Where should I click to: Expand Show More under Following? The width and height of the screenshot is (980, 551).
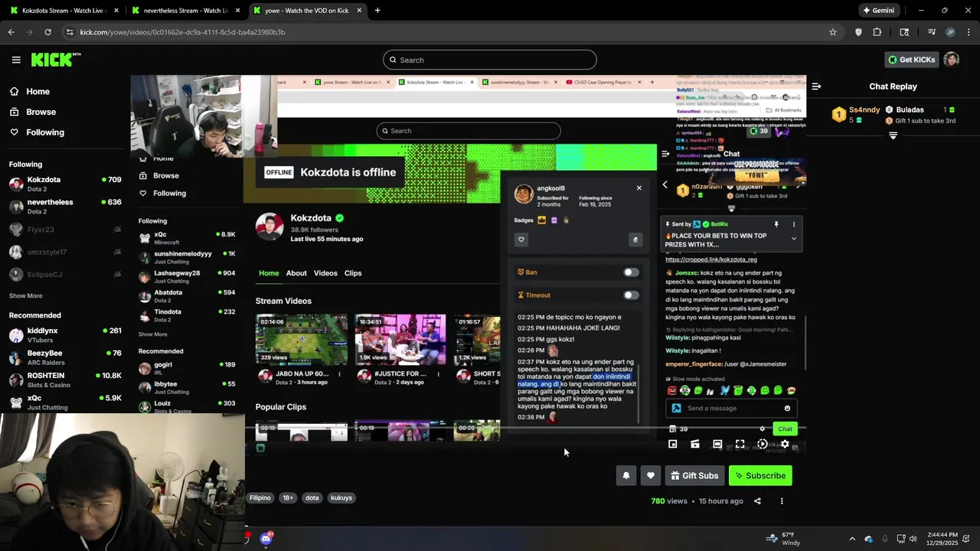pyautogui.click(x=26, y=295)
